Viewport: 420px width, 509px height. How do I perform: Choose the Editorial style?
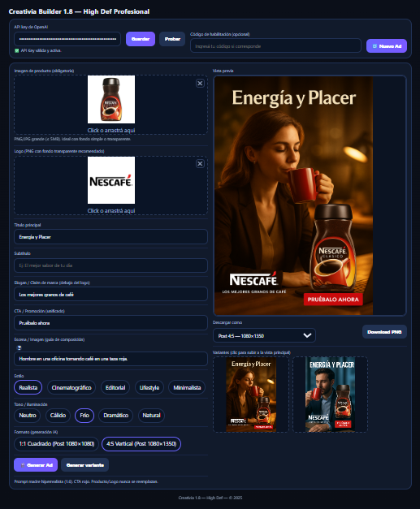pyautogui.click(x=115, y=387)
